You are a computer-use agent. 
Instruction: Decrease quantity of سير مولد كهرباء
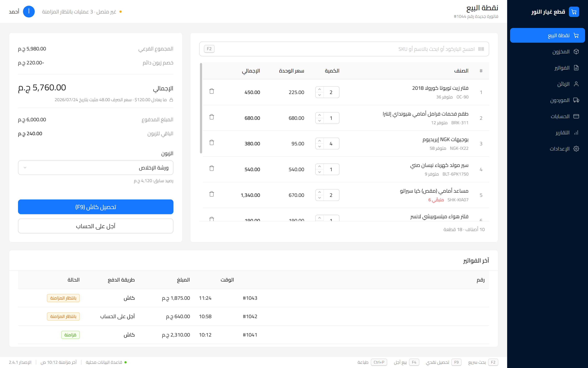coord(320,172)
